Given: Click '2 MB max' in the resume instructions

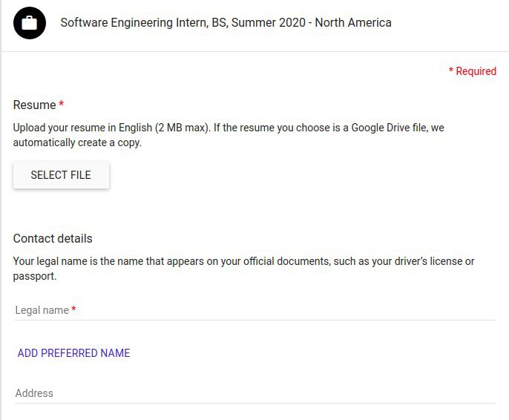Looking at the screenshot, I should (x=182, y=128).
